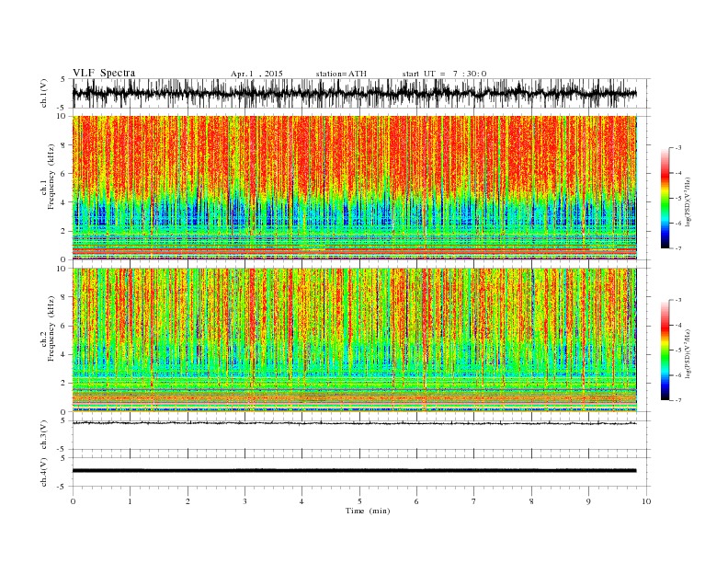Click the time axis tick label "7"
This screenshot has width=728, height=563.
pos(474,501)
